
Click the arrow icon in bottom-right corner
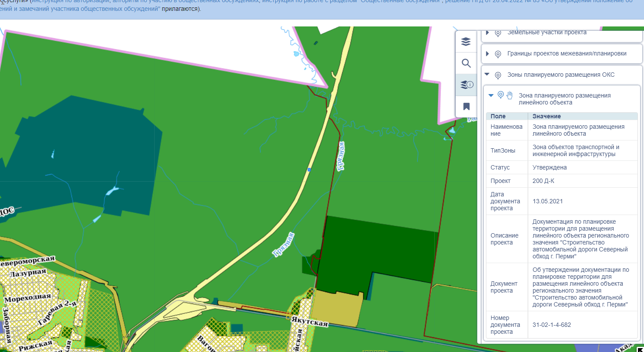[x=641, y=349]
